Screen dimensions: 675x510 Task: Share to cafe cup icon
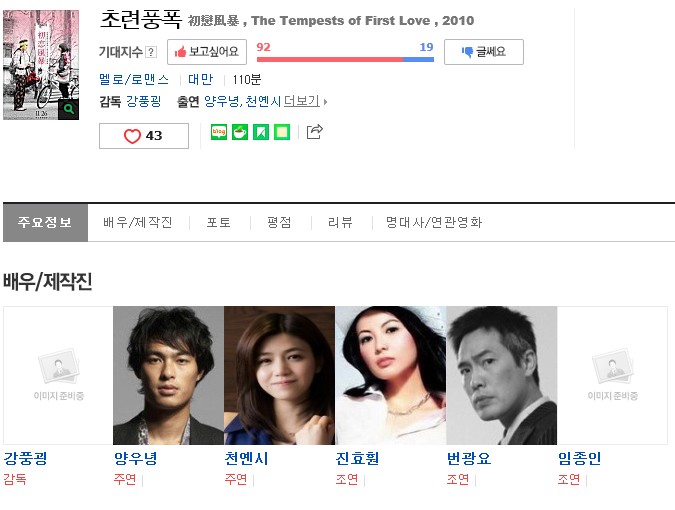coord(240,132)
